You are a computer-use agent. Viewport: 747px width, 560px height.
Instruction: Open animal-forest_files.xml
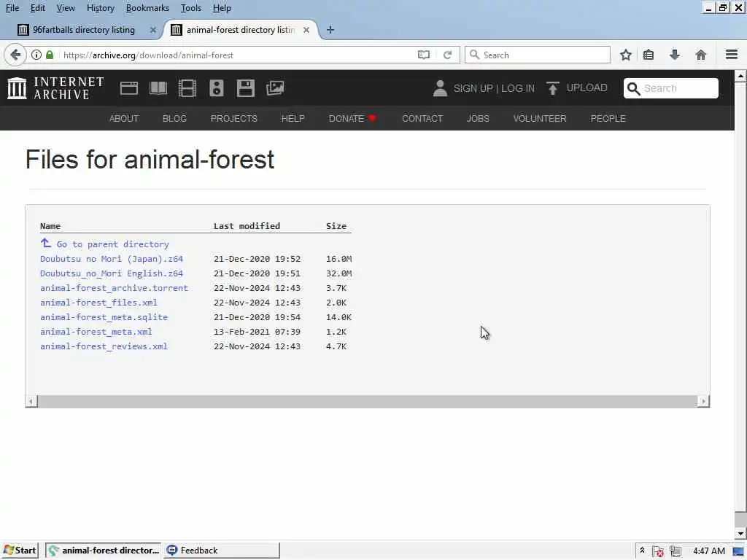[x=98, y=303]
